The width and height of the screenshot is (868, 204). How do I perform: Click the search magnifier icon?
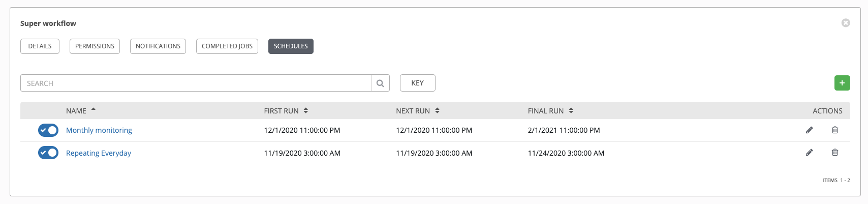click(x=380, y=83)
